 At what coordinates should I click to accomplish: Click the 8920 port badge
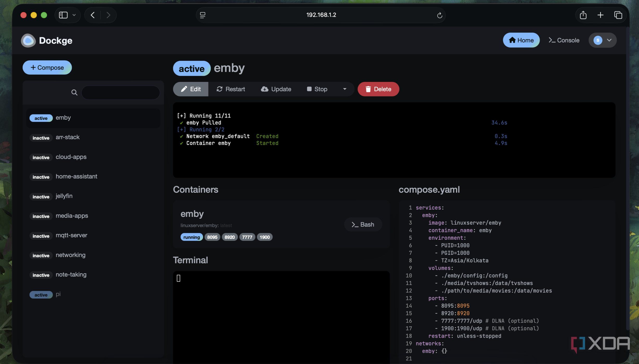coord(230,237)
